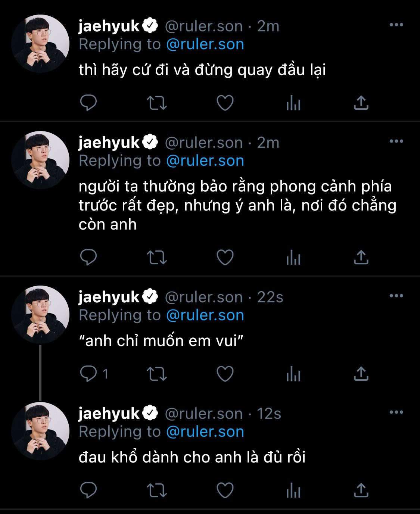Open @ruler.son mention in the 22s tweet
The height and width of the screenshot is (514, 420).
click(205, 315)
